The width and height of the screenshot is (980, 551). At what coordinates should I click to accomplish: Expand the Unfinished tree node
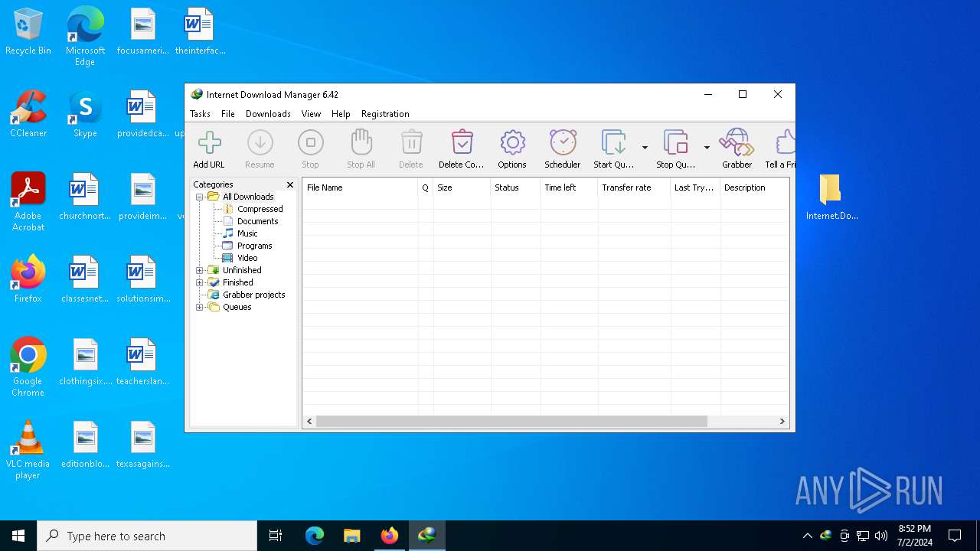pos(200,270)
